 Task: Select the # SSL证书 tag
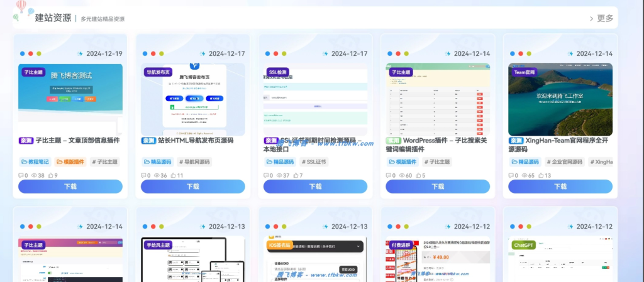(x=314, y=162)
